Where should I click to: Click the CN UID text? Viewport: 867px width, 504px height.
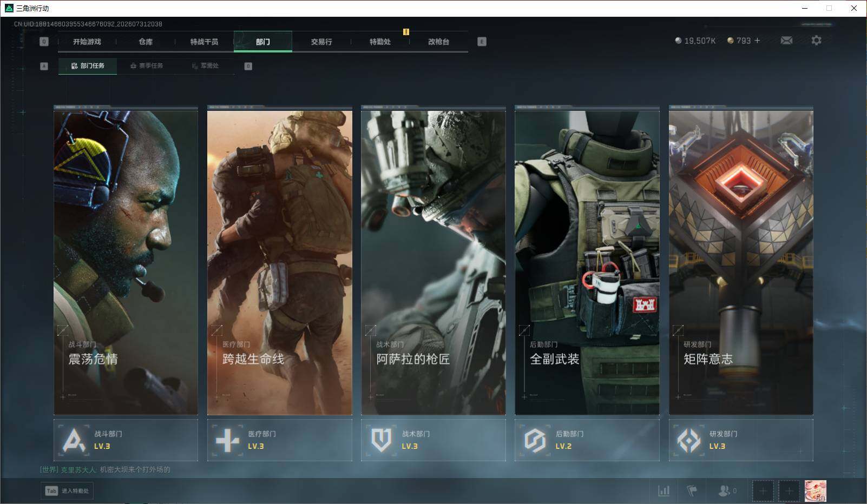pos(88,24)
